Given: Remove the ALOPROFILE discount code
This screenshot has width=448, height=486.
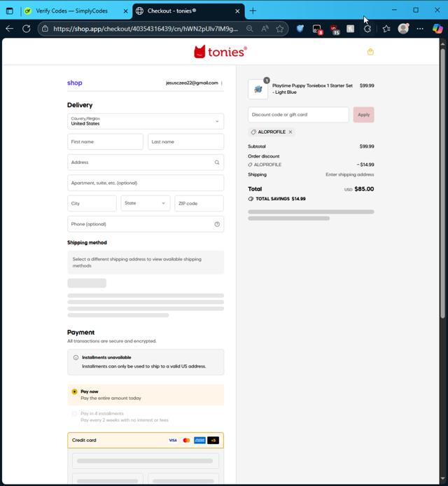Looking at the screenshot, I should click(290, 132).
